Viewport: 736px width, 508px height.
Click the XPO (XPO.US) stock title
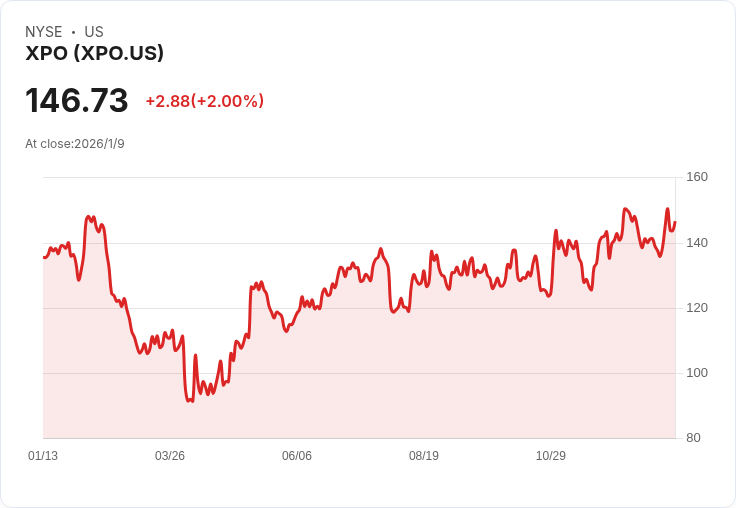[94, 54]
